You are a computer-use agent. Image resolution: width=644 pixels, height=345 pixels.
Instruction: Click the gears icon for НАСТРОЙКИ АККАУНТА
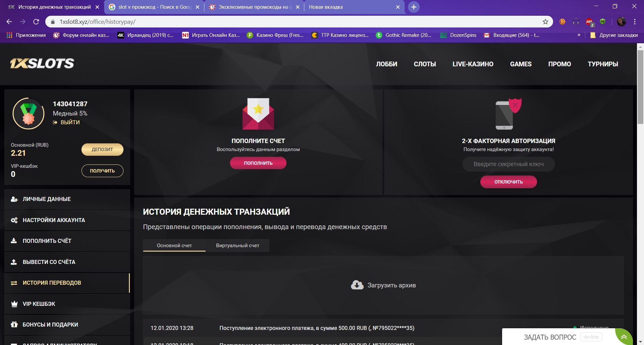[14, 220]
